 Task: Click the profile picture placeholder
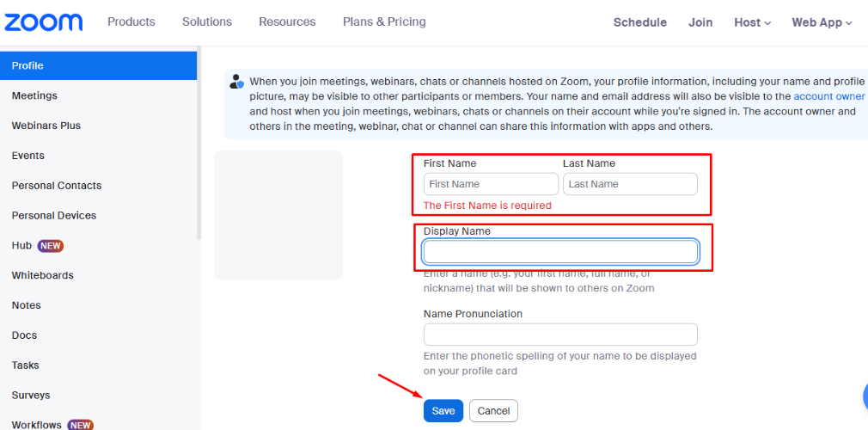coord(278,215)
